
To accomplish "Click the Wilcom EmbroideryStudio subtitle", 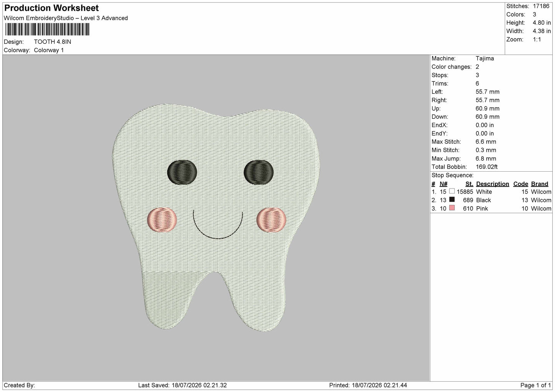I will 66,18.
